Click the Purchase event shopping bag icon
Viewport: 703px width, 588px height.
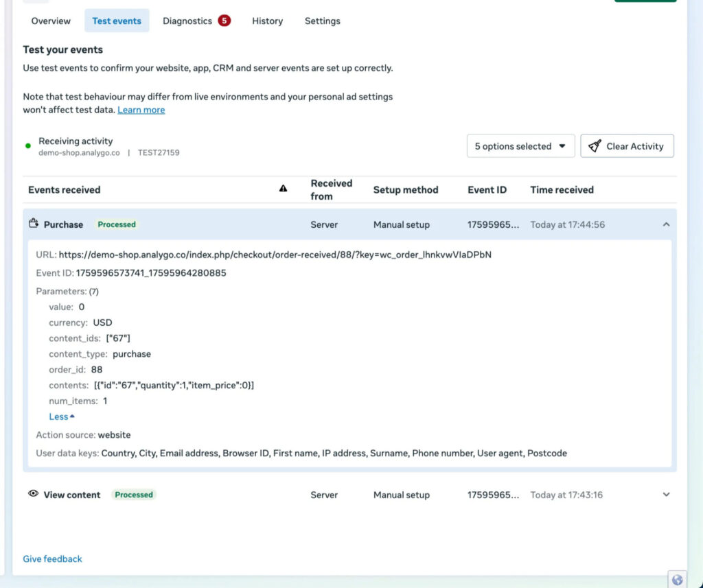tap(33, 224)
